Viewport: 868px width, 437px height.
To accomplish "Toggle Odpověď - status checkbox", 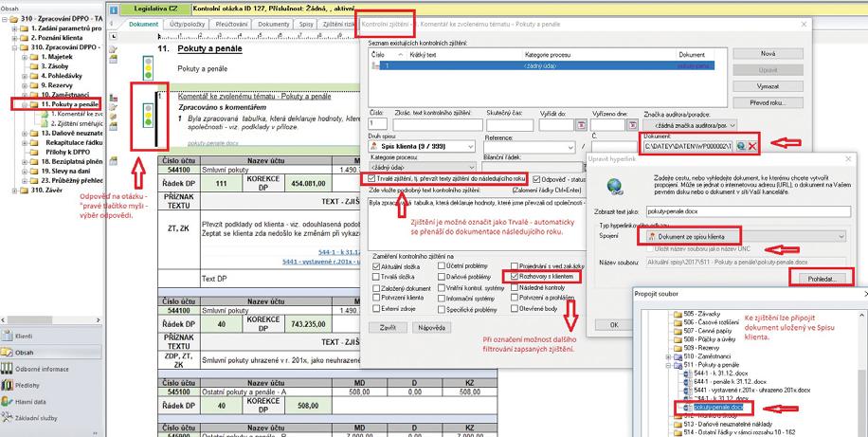I will pyautogui.click(x=537, y=179).
